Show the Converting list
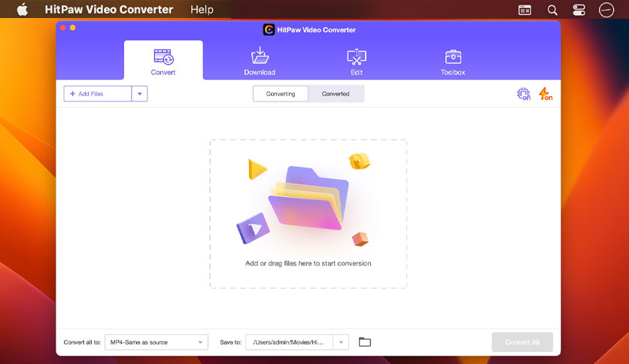This screenshot has height=364, width=629. 281,94
